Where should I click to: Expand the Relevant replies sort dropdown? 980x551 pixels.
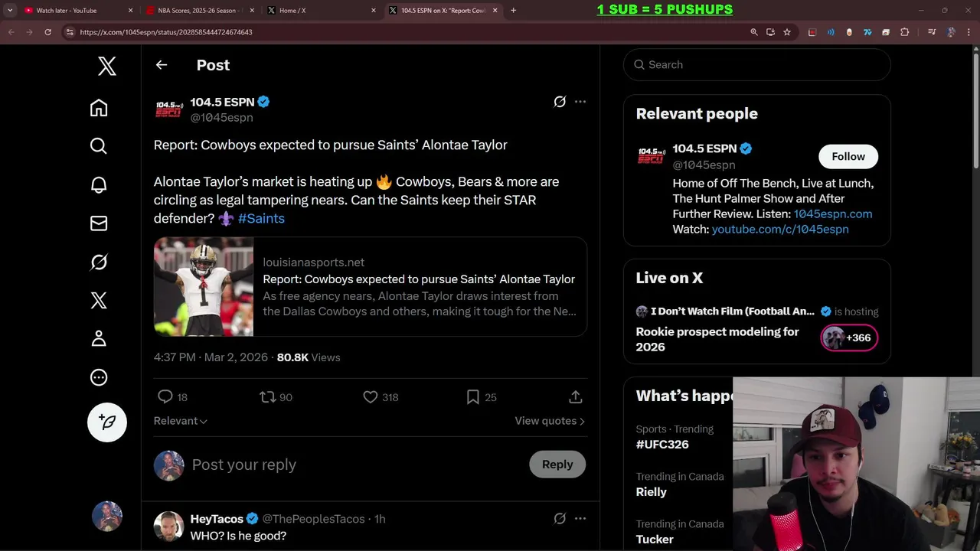(181, 421)
